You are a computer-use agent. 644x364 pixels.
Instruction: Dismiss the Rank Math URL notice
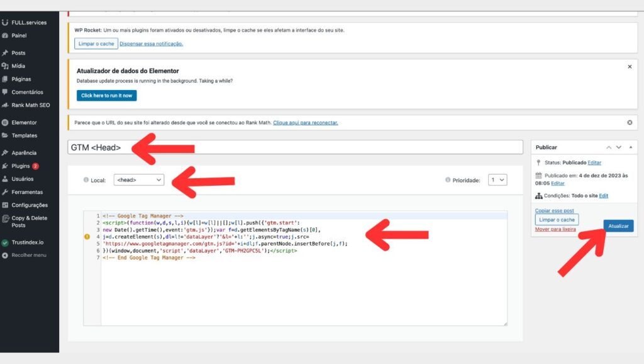(x=630, y=123)
